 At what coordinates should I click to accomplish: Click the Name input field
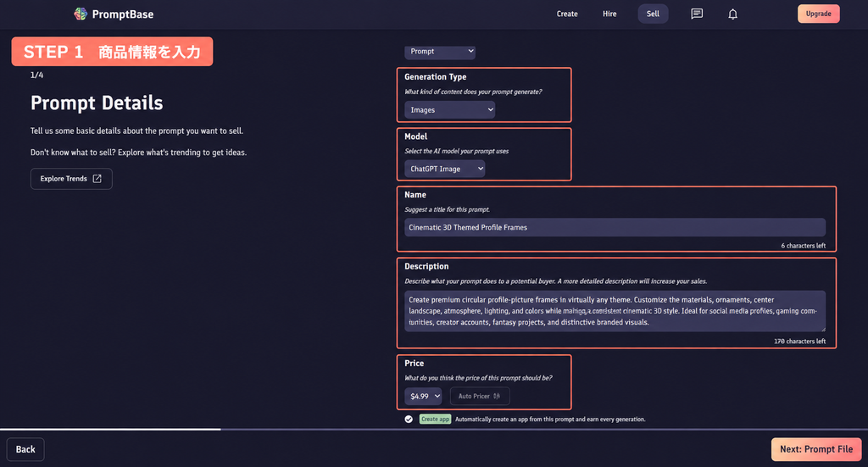(x=615, y=227)
